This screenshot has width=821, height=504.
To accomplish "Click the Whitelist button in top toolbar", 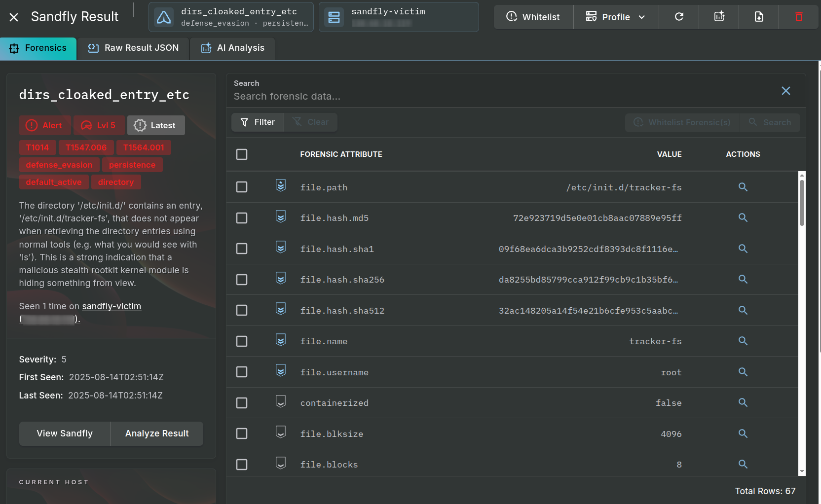I will point(533,17).
